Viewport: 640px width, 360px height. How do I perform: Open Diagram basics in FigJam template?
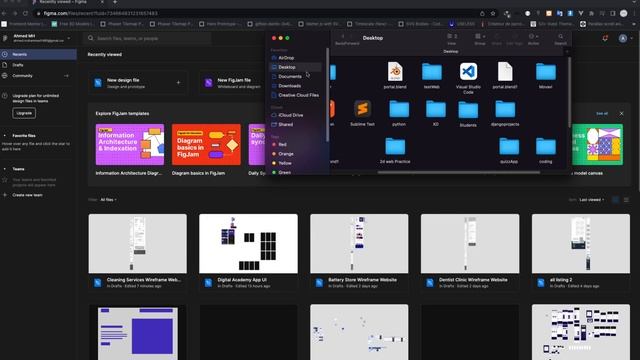click(206, 144)
